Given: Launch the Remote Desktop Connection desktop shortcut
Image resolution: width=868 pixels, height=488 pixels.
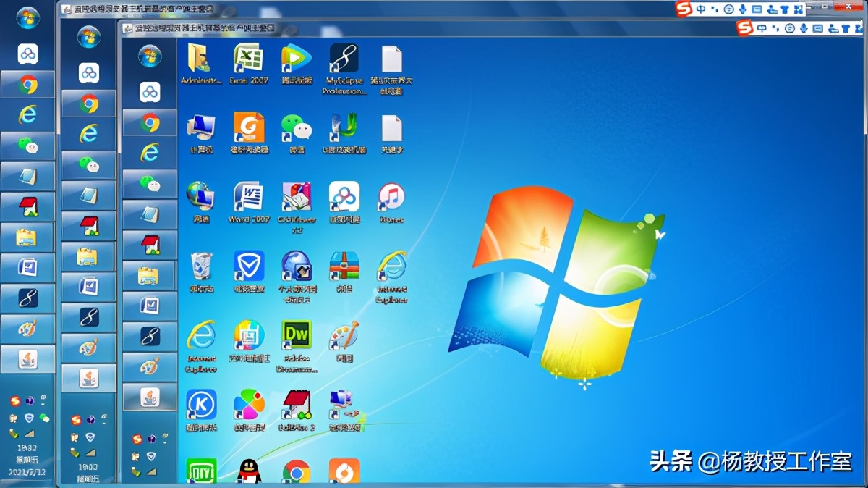Looking at the screenshot, I should (344, 411).
